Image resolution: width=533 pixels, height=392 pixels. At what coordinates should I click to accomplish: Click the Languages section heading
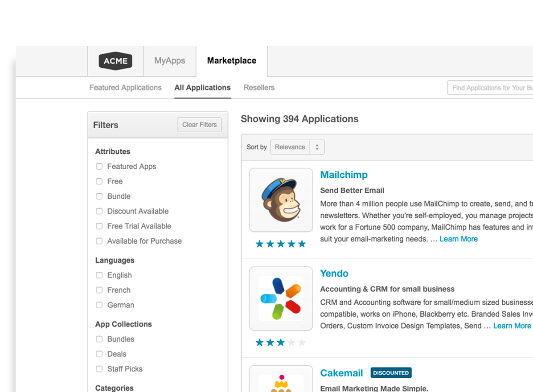click(x=115, y=260)
